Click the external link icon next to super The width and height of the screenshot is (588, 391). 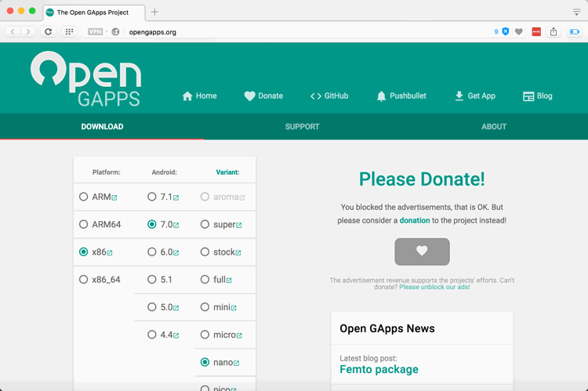[239, 226]
